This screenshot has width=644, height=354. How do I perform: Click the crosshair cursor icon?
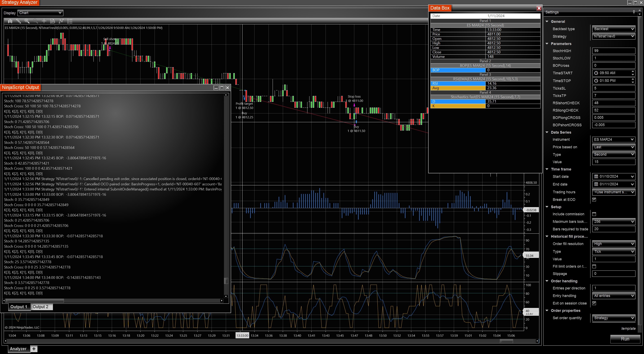(x=44, y=21)
